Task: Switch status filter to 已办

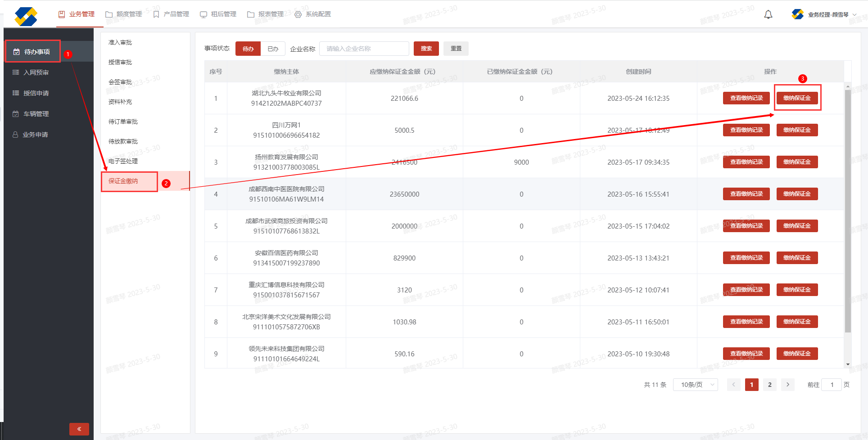Action: [x=273, y=49]
